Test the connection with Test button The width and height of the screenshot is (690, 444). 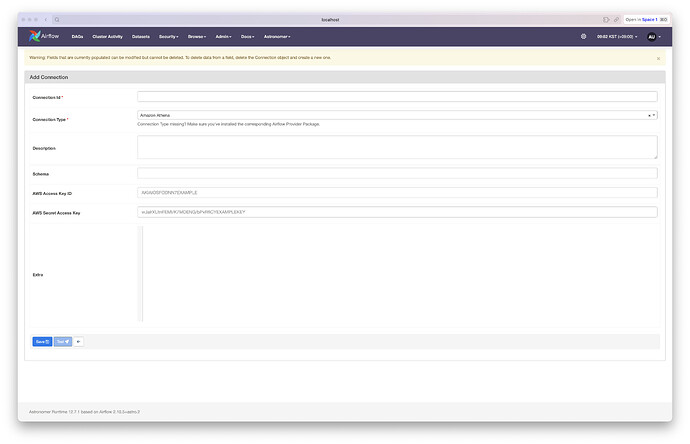pos(63,341)
